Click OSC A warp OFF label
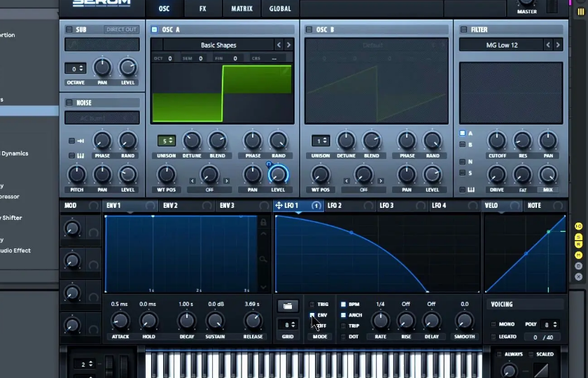The width and height of the screenshot is (588, 378). pyautogui.click(x=209, y=190)
